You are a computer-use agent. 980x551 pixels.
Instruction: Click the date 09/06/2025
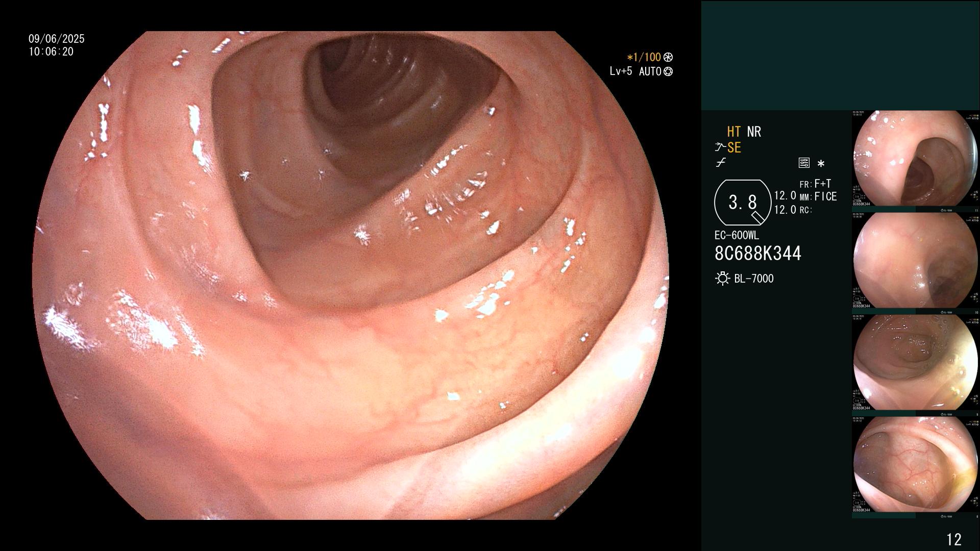[x=57, y=39]
